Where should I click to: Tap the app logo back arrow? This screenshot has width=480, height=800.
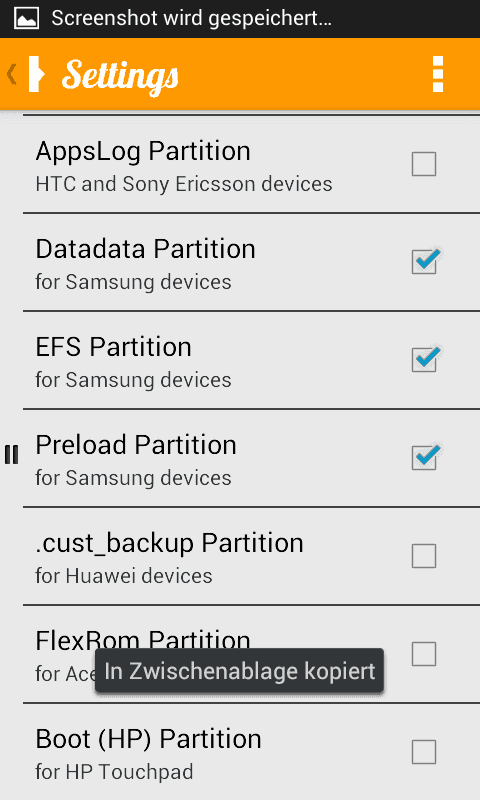click(26, 74)
